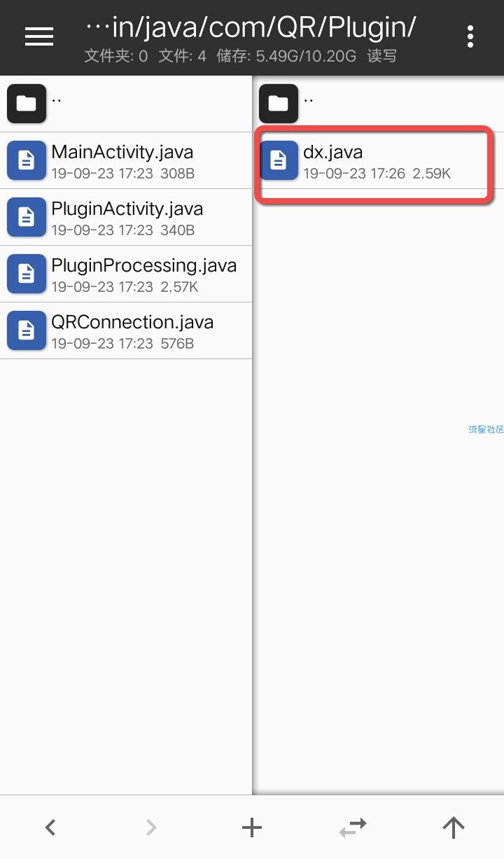Tap the QRConnection.java file icon
This screenshot has width=504, height=859.
pos(27,330)
